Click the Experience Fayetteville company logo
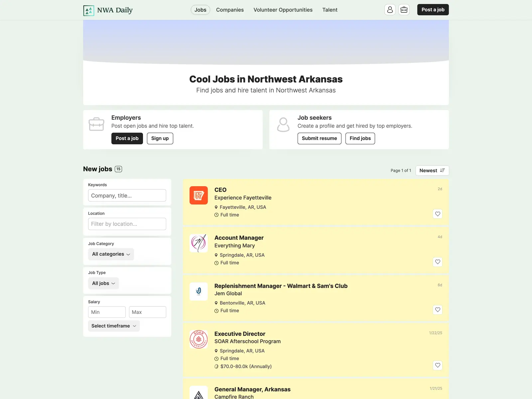This screenshot has height=399, width=532. click(199, 195)
